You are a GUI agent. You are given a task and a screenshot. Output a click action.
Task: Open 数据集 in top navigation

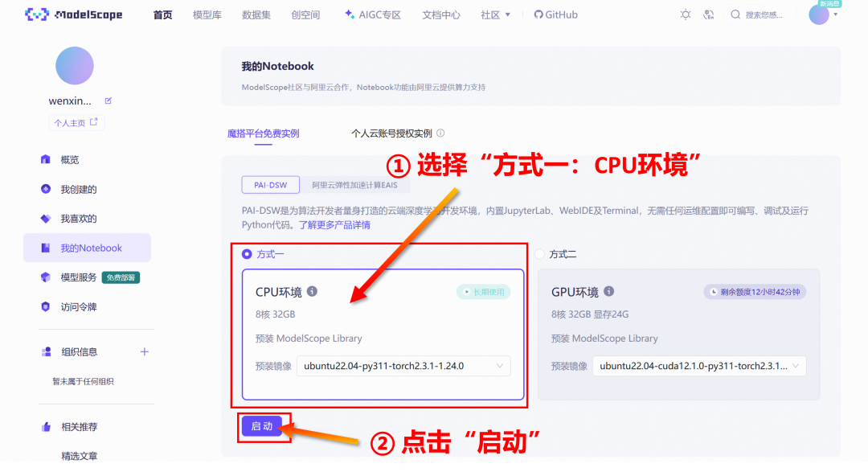[256, 15]
